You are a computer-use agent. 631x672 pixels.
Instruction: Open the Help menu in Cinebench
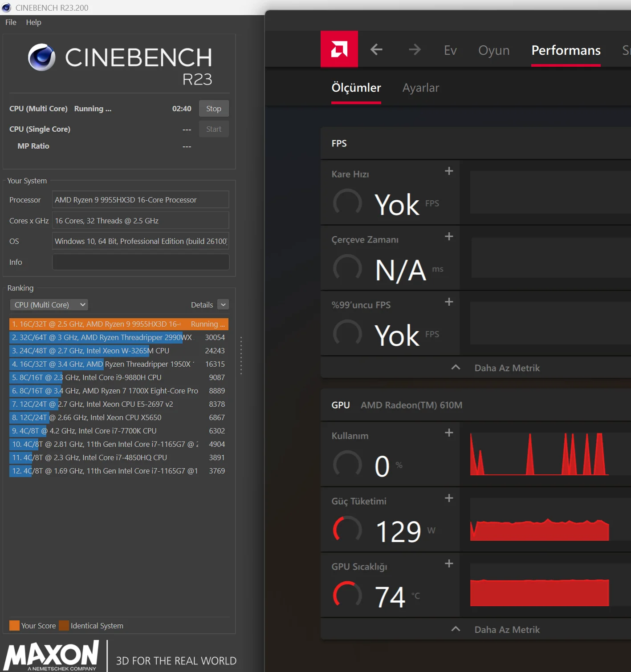(x=33, y=22)
